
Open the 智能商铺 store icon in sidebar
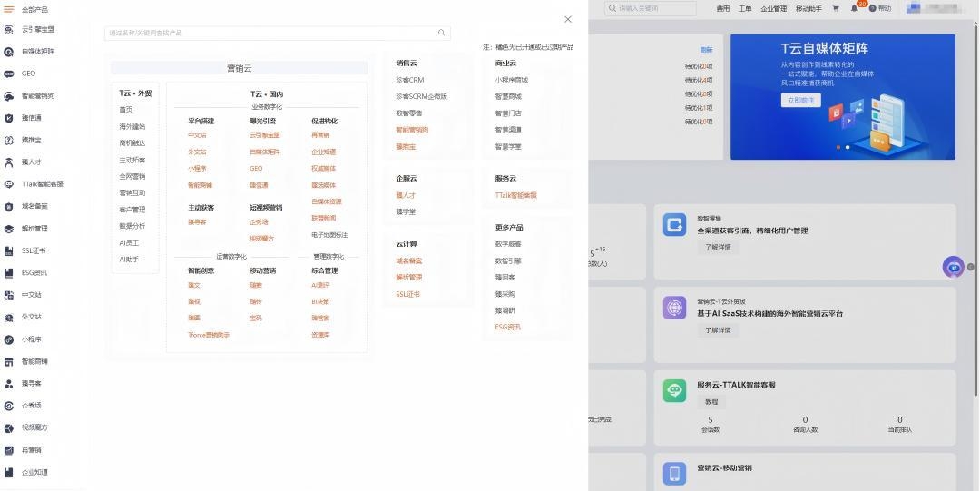(x=9, y=361)
